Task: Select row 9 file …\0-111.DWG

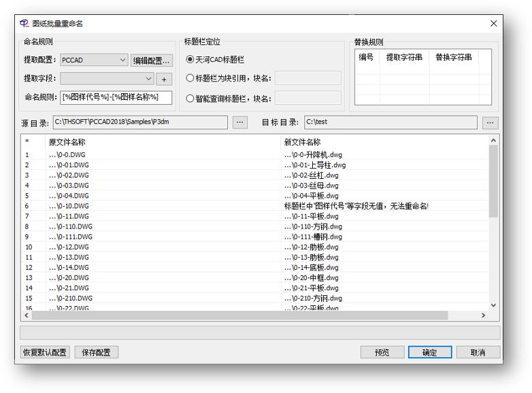Action: (x=71, y=237)
